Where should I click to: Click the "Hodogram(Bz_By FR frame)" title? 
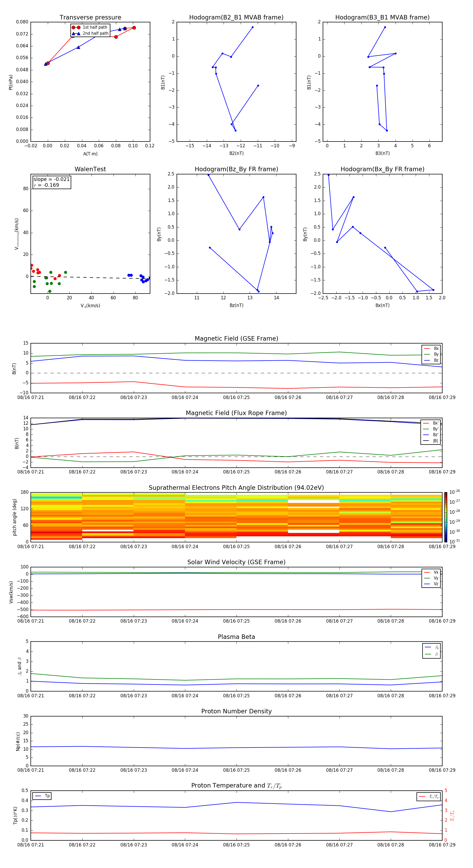click(236, 169)
